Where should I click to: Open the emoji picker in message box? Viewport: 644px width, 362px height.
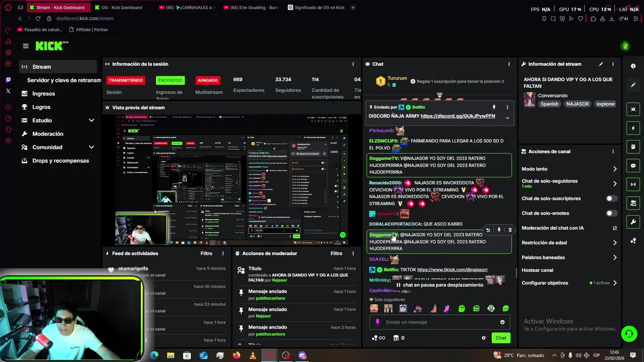coord(502,322)
